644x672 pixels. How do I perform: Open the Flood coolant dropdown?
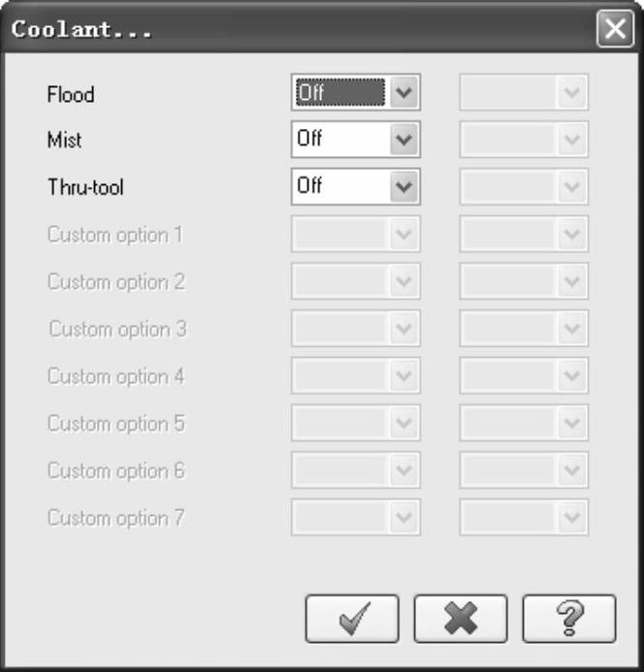click(x=405, y=93)
